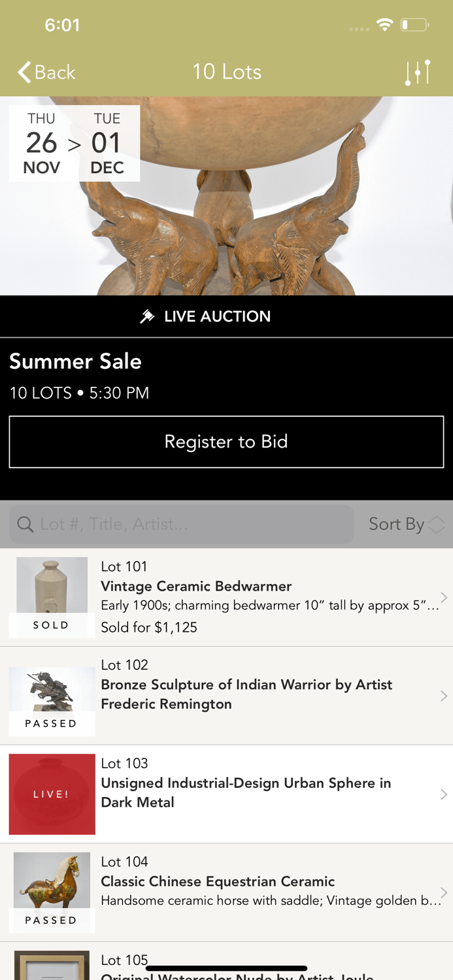Select the PASSED label under the ceramic horse
Viewport: 453px width, 980px height.
pyautogui.click(x=51, y=919)
